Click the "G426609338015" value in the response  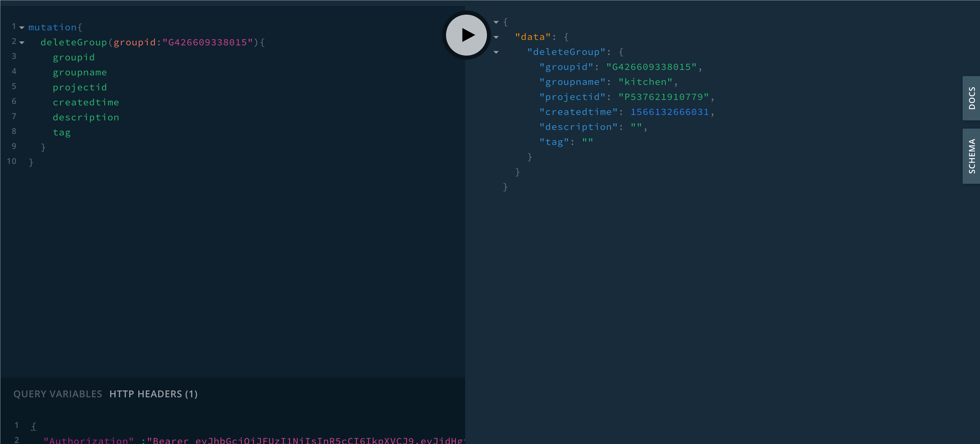tap(651, 67)
